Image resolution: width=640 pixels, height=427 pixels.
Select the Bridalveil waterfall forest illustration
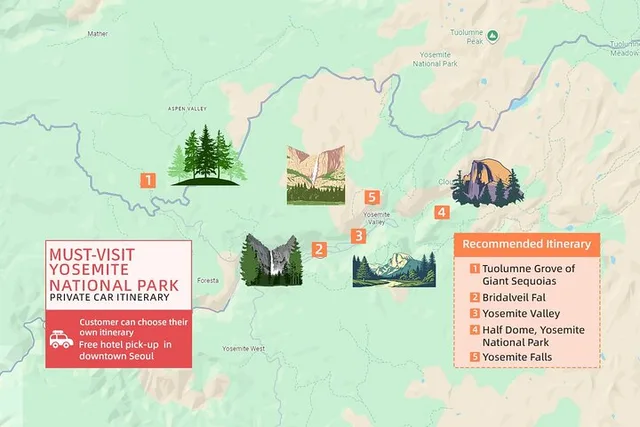(271, 260)
